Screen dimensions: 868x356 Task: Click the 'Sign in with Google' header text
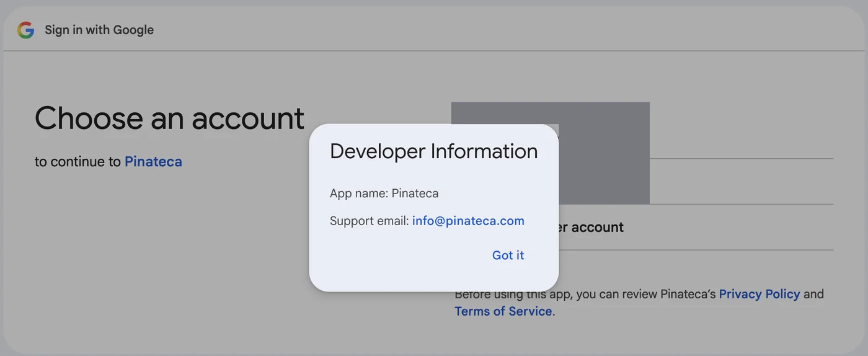point(99,30)
